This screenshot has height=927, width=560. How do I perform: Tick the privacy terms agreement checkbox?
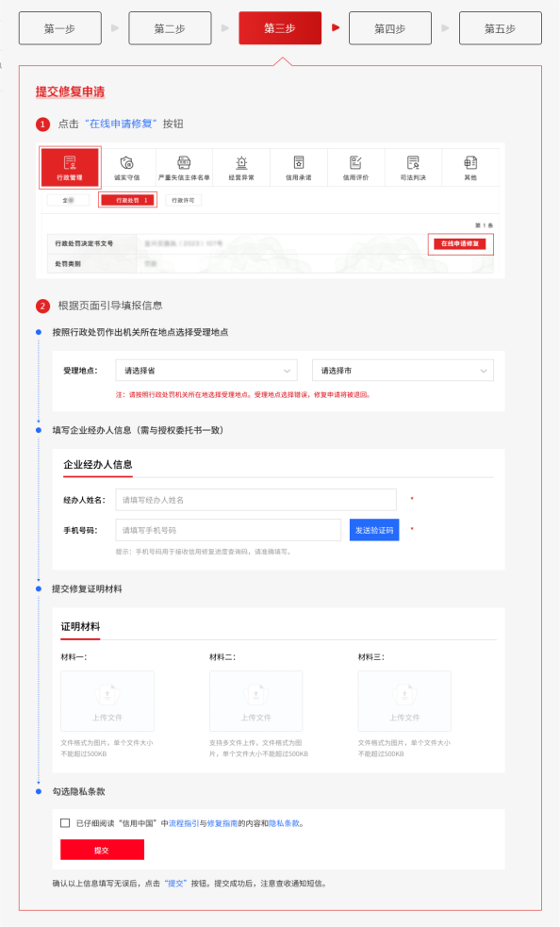click(x=65, y=823)
